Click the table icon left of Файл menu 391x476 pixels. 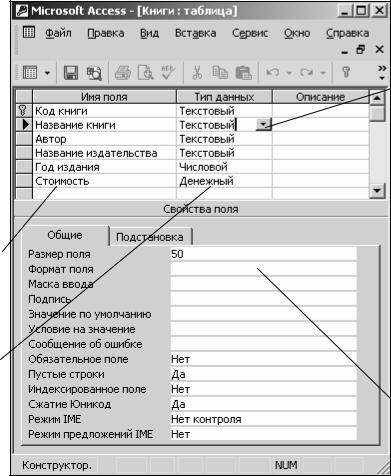(x=29, y=33)
